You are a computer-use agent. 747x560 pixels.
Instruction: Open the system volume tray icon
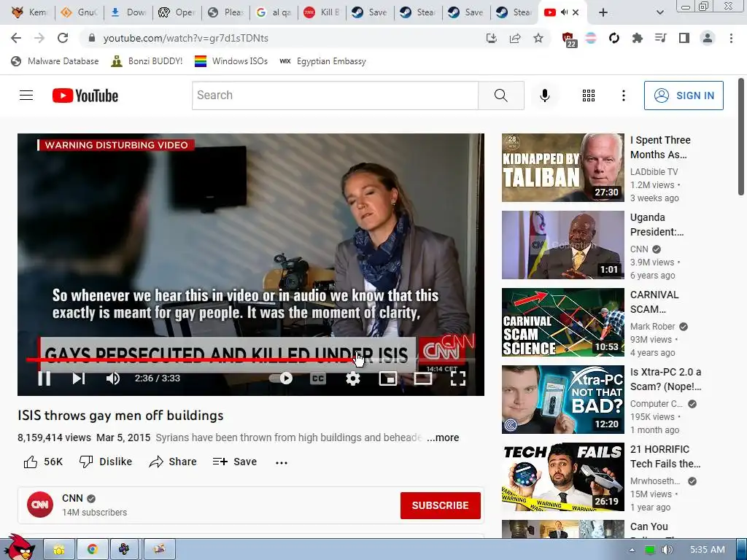[667, 550]
